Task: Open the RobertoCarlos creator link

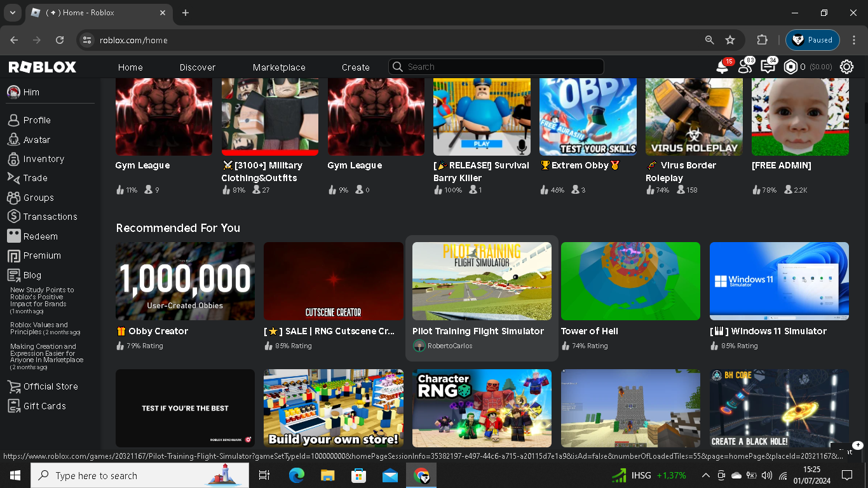Action: pos(450,346)
